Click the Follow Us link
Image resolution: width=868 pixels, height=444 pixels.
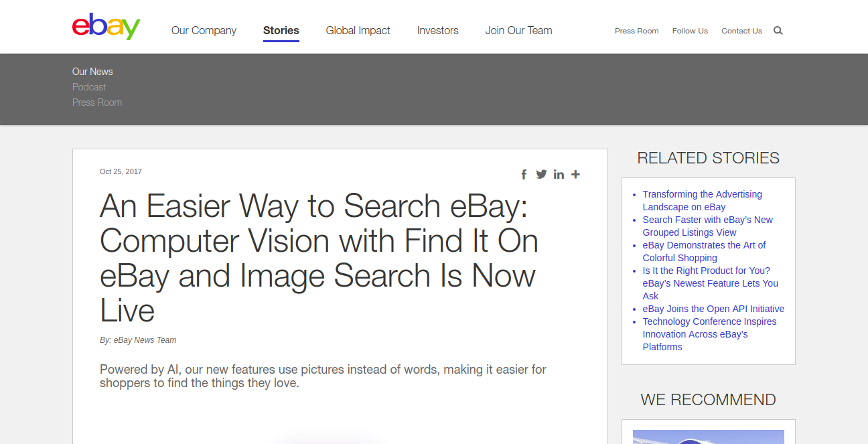pyautogui.click(x=690, y=31)
